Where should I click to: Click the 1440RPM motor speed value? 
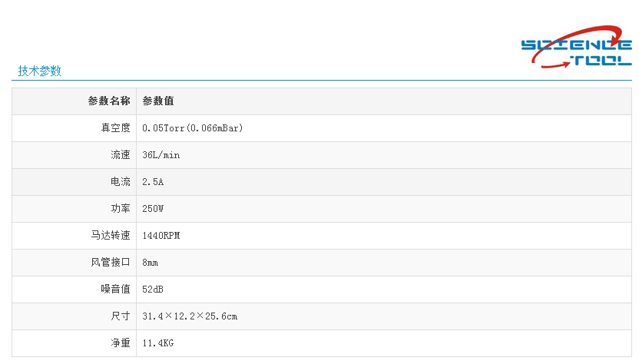pos(161,236)
